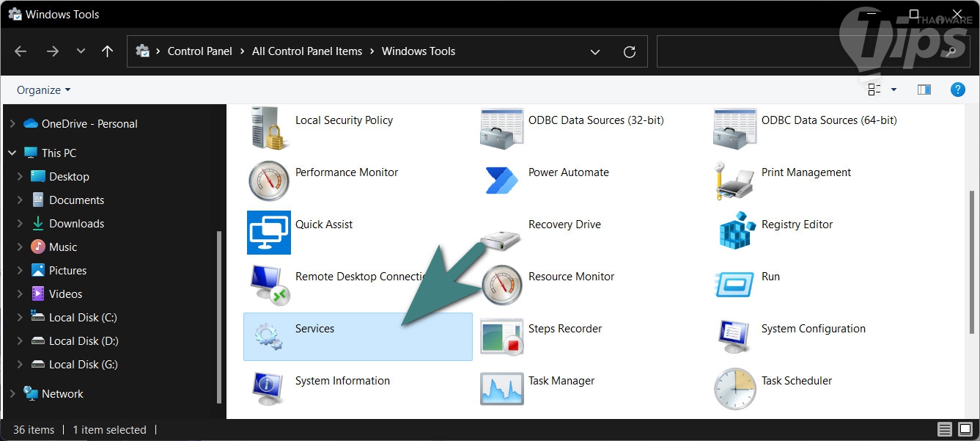Screen dimensions: 980x441
Task: Start the Quick Assist icon
Action: click(x=269, y=233)
